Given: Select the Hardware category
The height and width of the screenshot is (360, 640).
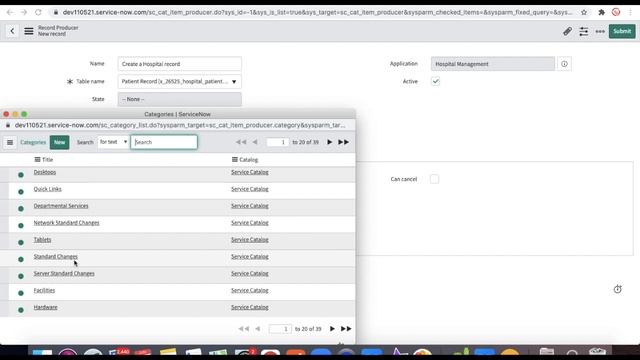Looking at the screenshot, I should pos(45,307).
